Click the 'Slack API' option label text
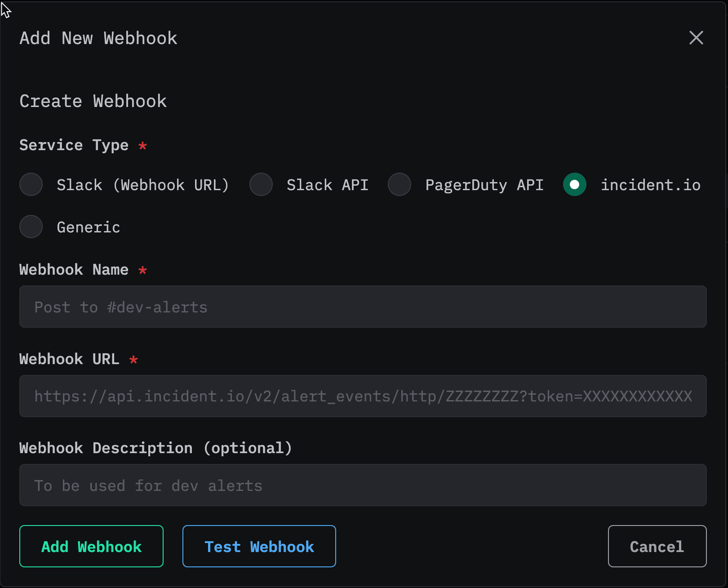The image size is (728, 588). coord(327,185)
